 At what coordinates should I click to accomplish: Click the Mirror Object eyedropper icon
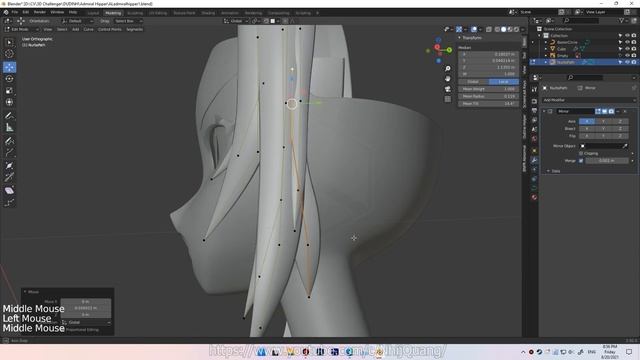625,146
